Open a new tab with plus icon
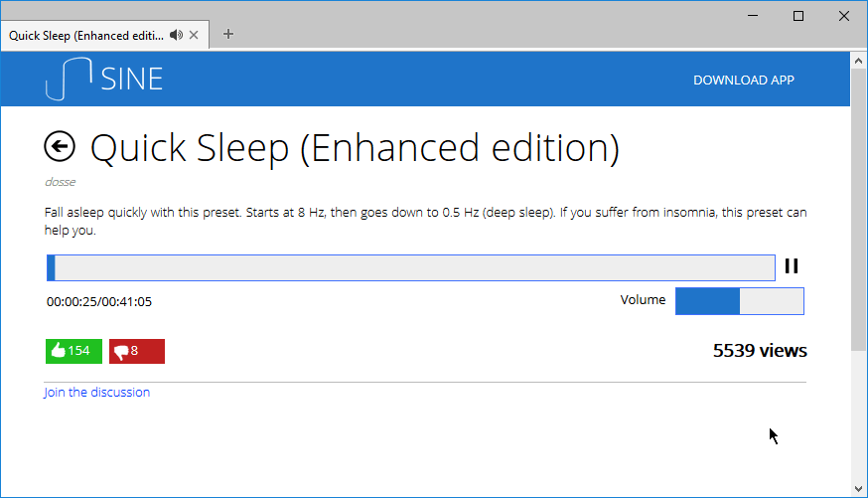The image size is (868, 498). pos(228,35)
